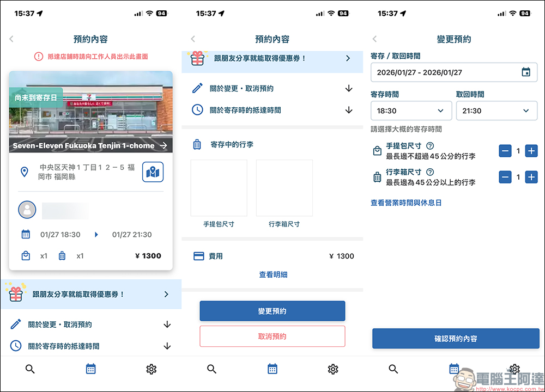The image size is (545, 392).
Task: Click the 手提包尺寸 luggage thumbnail placeholder
Action: click(x=220, y=188)
